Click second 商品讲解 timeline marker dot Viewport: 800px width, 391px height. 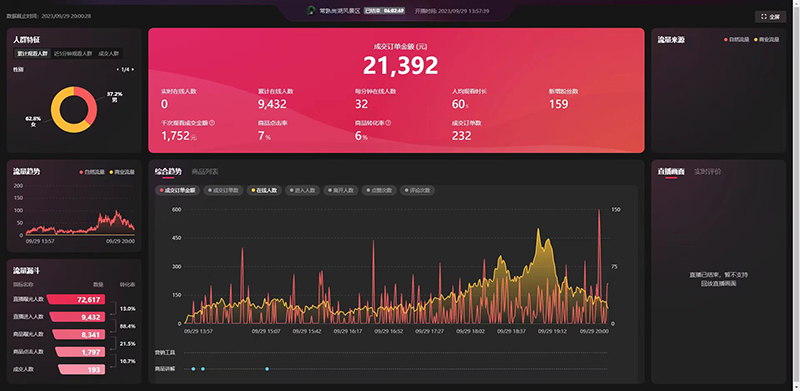pyautogui.click(x=203, y=369)
